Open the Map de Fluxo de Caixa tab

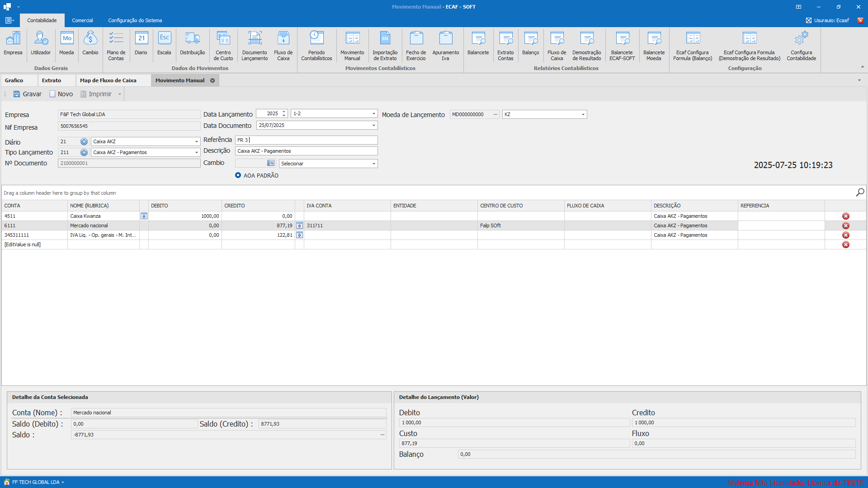click(x=108, y=80)
